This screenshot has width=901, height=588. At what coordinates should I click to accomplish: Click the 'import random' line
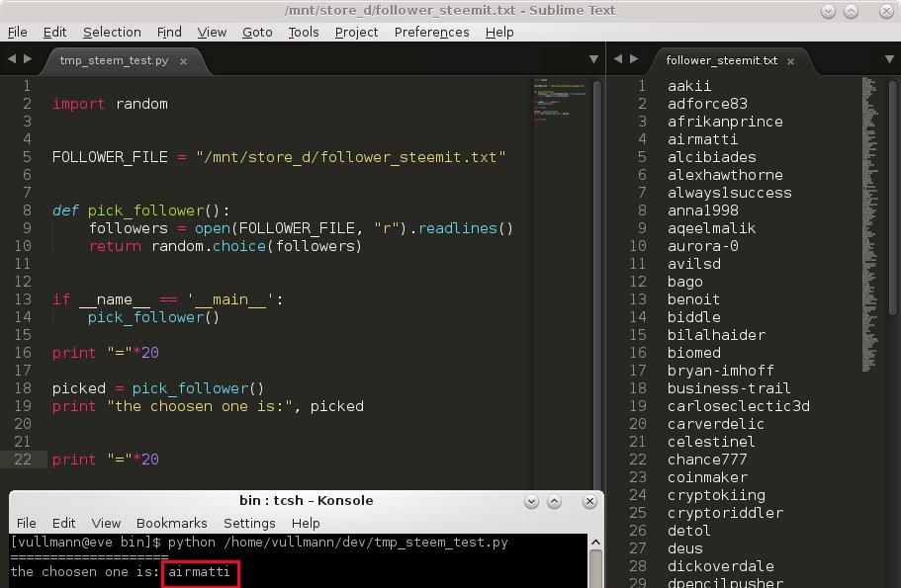tap(110, 104)
